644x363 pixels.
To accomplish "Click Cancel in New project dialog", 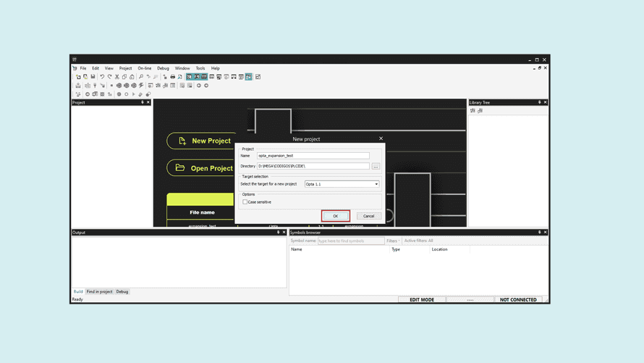I will pyautogui.click(x=368, y=216).
